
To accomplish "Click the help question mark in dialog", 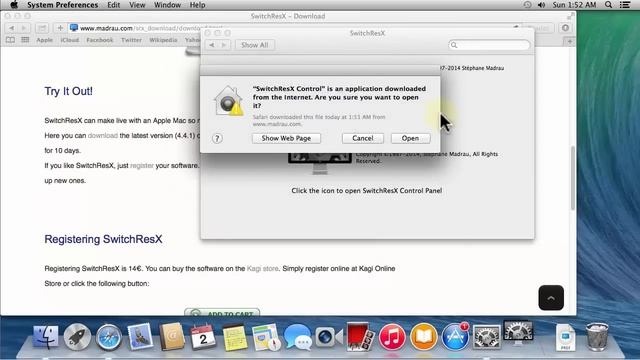I will click(217, 138).
